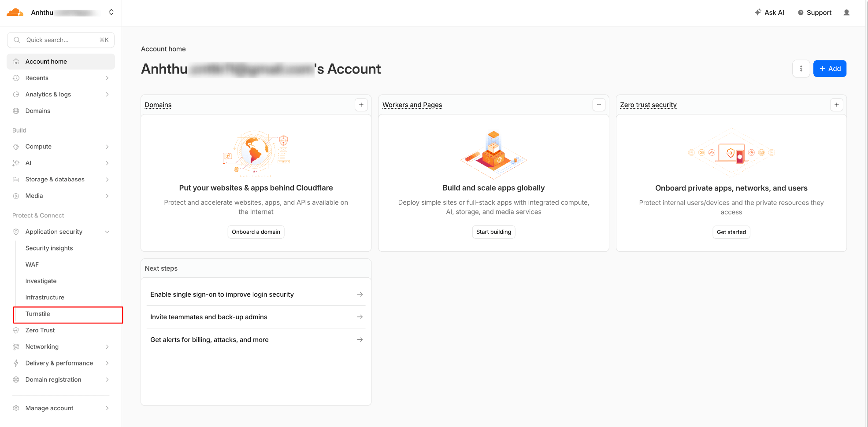868x427 pixels.
Task: Expand the AI menu chevron
Action: (107, 163)
